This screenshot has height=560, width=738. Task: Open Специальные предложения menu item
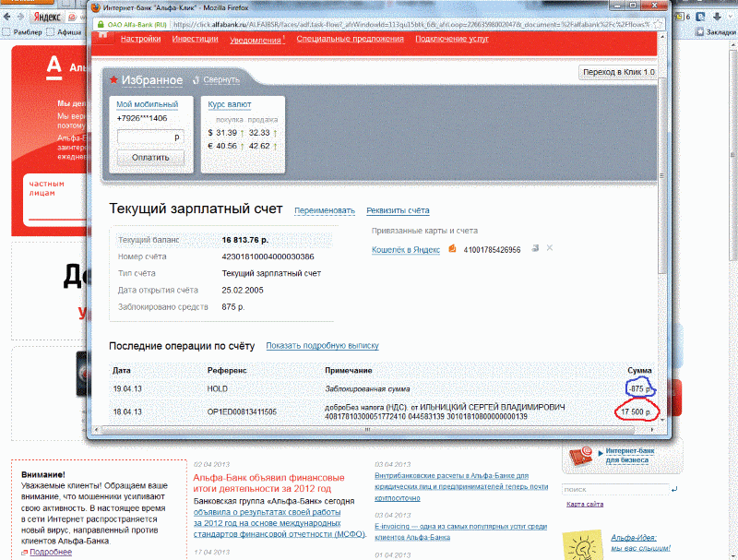click(x=350, y=39)
